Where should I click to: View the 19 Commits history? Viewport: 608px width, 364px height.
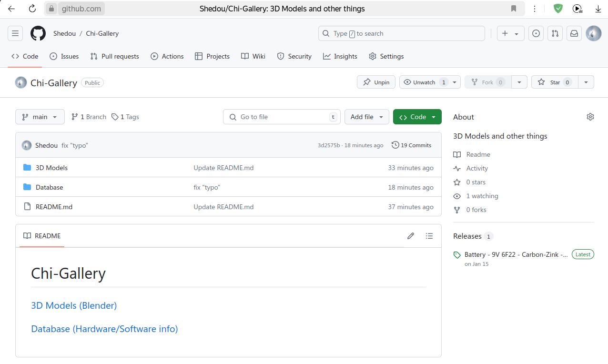[x=411, y=145]
